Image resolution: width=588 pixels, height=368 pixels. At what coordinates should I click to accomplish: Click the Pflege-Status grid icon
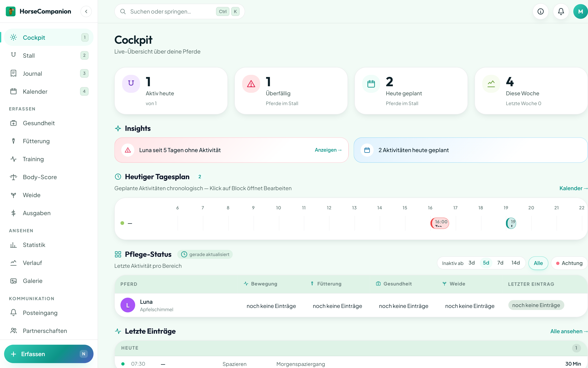(118, 254)
